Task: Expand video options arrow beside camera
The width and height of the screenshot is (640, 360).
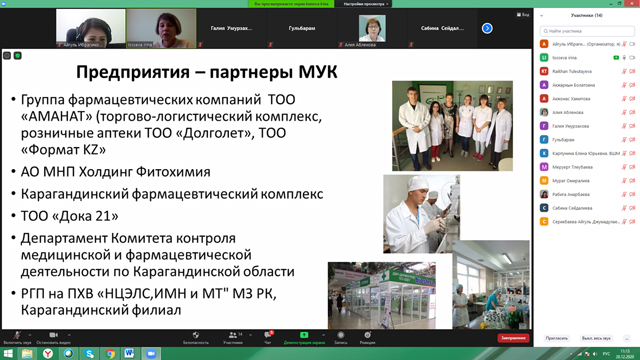Action: 69,335
